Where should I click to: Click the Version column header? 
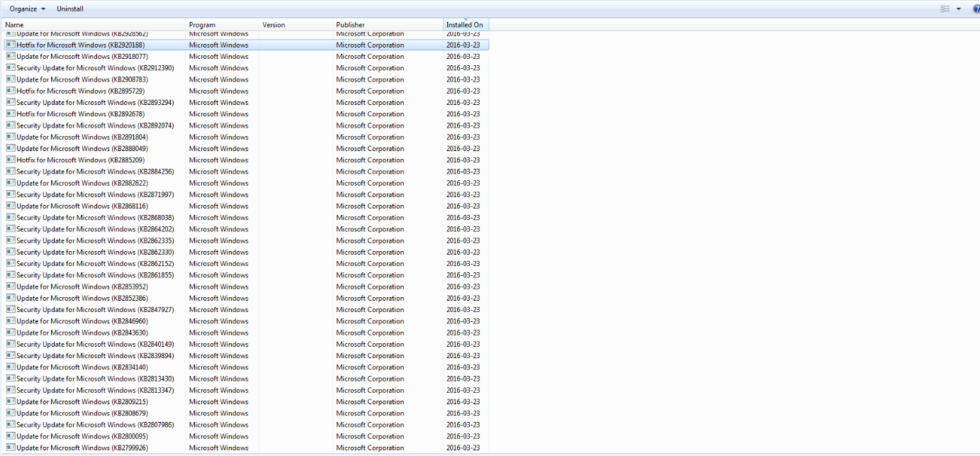pyautogui.click(x=274, y=24)
